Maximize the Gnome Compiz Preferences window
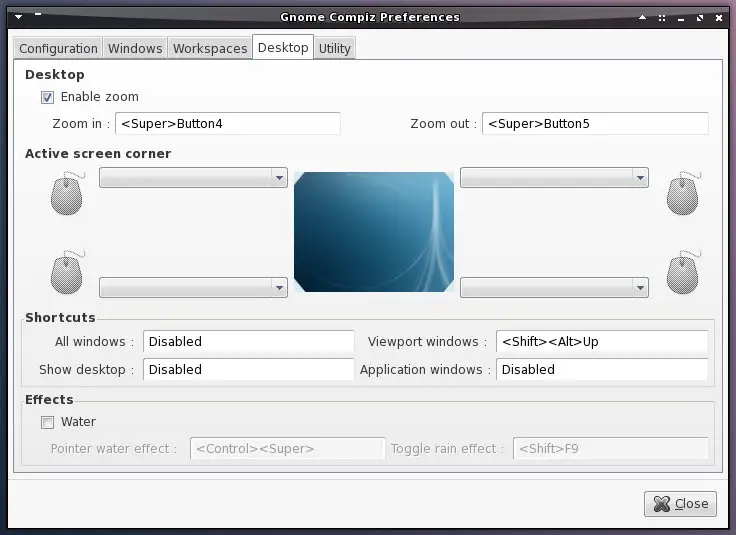 point(700,18)
